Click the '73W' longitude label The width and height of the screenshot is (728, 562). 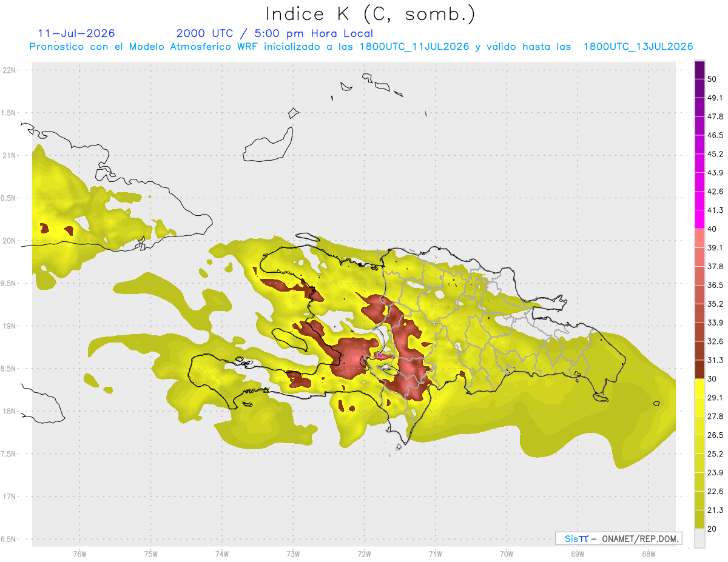[293, 554]
